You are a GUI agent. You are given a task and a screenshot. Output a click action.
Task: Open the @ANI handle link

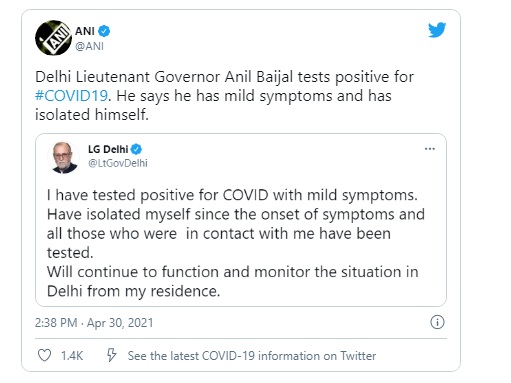point(89,46)
